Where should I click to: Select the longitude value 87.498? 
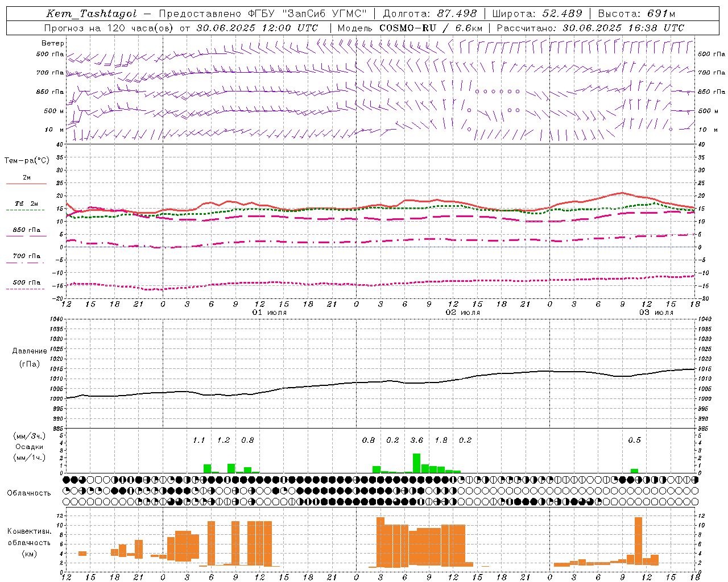(x=457, y=14)
